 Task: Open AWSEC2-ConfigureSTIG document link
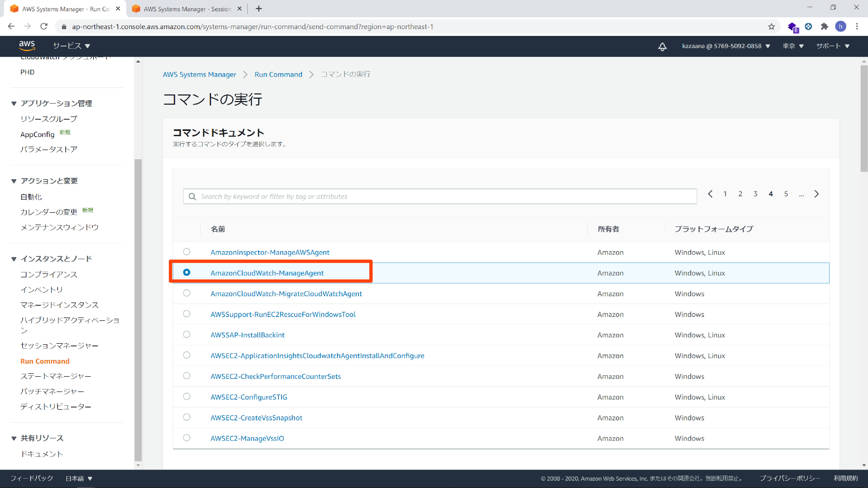point(249,397)
